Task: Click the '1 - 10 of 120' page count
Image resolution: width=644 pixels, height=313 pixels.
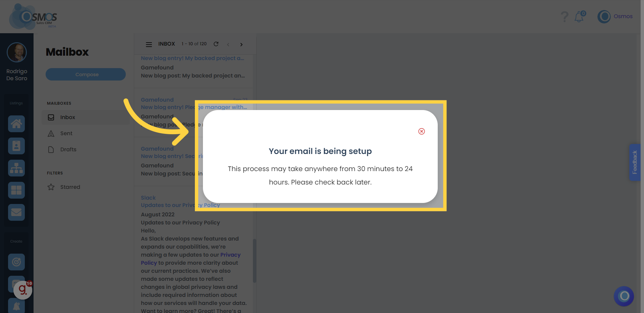Action: 194,44
